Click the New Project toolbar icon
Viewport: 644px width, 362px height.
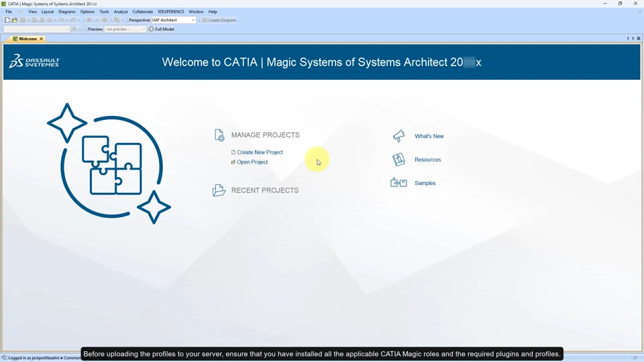[7, 19]
